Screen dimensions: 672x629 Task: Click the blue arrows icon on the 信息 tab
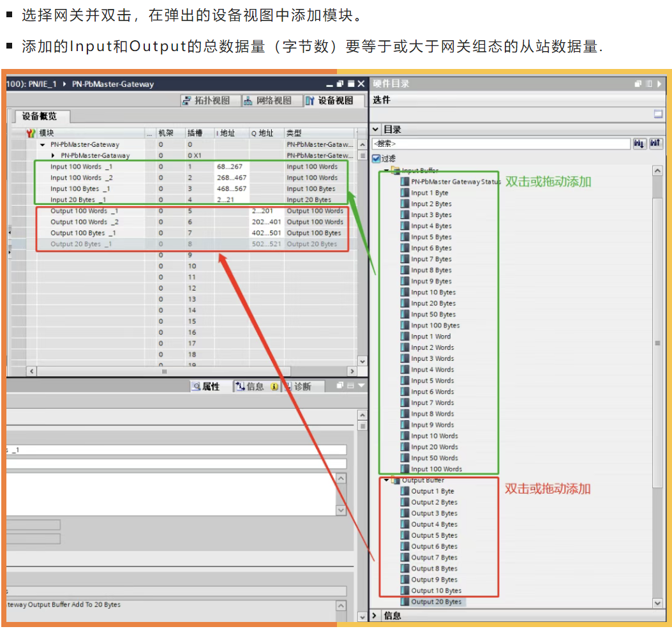pos(241,386)
